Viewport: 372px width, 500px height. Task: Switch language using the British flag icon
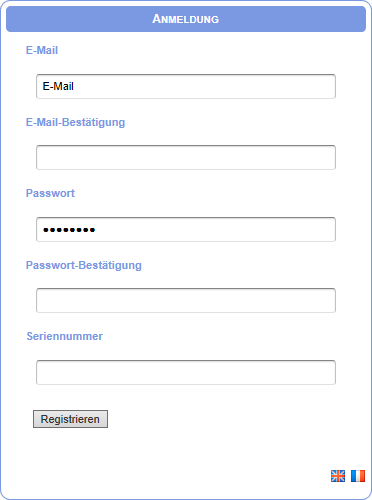(x=338, y=476)
